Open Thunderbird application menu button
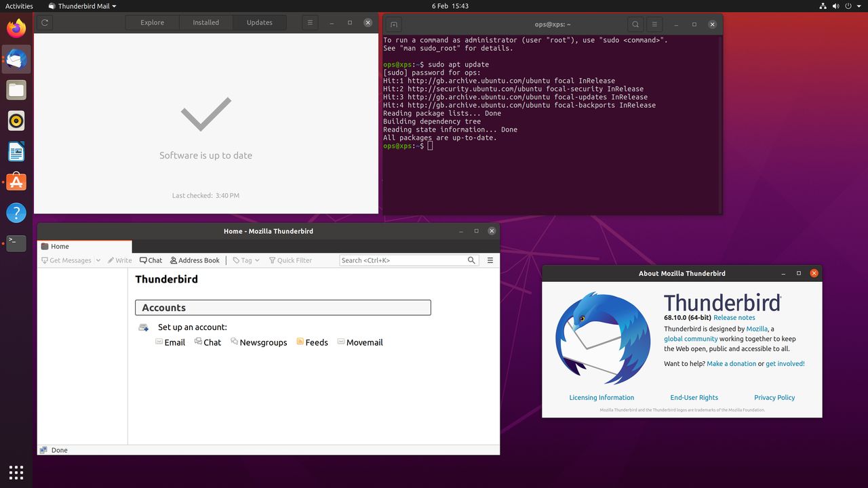The height and width of the screenshot is (488, 868). click(490, 260)
